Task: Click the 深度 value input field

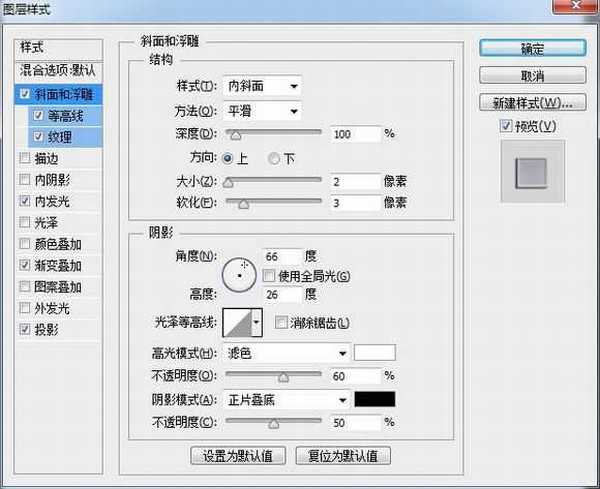Action: click(353, 133)
